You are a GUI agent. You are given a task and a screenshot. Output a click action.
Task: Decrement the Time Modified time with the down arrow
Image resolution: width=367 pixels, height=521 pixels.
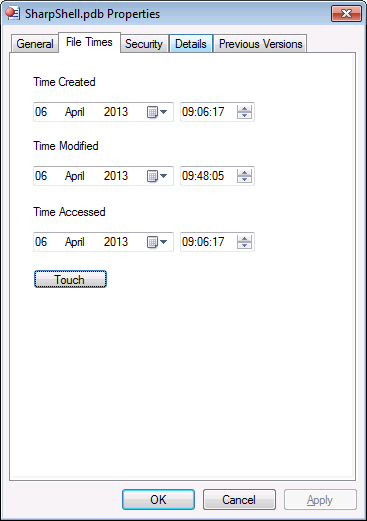coord(244,179)
